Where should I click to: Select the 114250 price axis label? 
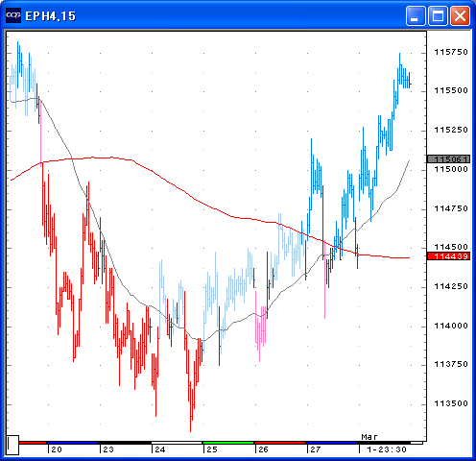(451, 286)
